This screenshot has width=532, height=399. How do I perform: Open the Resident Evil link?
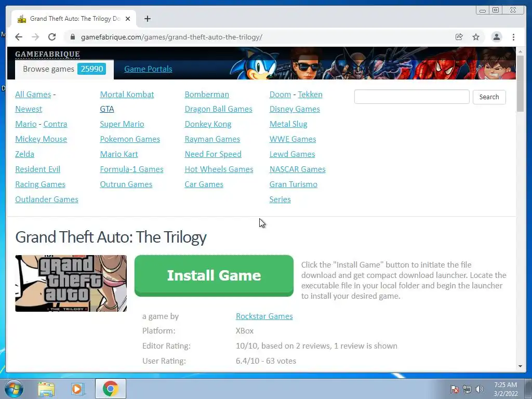[37, 169]
